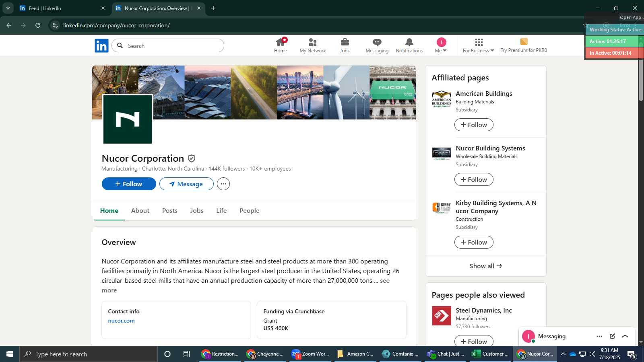
Task: Click the verified shield badge beside Nucor Corporation
Action: pos(192,158)
